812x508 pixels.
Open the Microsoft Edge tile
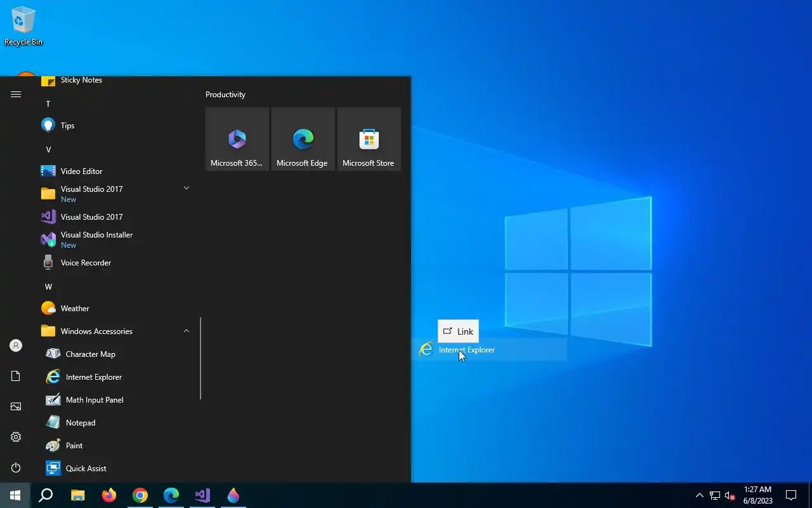click(303, 139)
